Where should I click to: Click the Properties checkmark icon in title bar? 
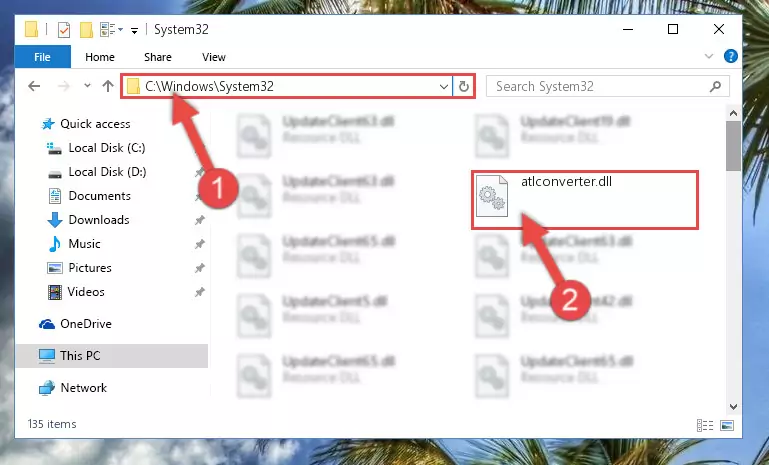[x=64, y=30]
